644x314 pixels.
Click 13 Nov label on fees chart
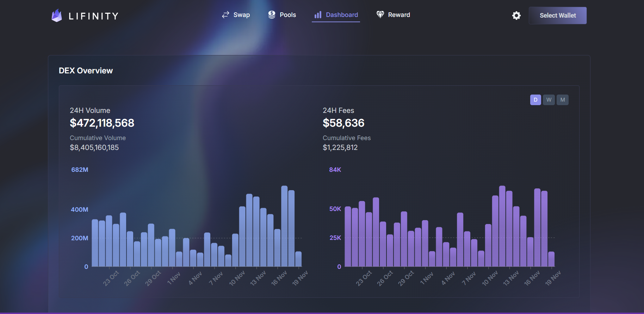(x=511, y=278)
